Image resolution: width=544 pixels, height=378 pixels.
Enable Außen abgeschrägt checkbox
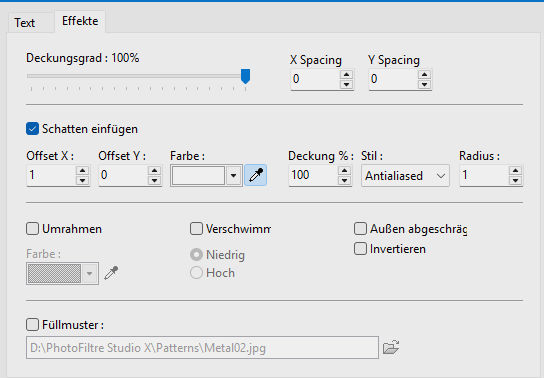[x=360, y=229]
